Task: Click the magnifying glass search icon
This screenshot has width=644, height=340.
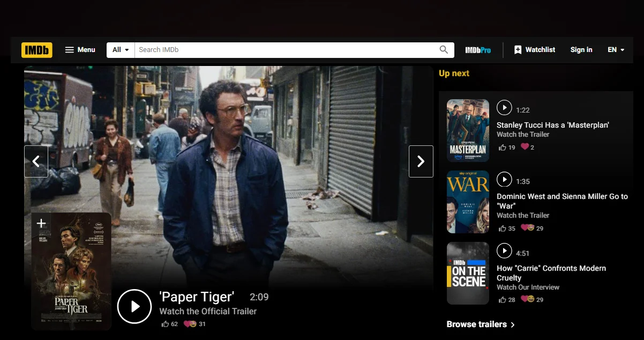Action: (x=444, y=50)
